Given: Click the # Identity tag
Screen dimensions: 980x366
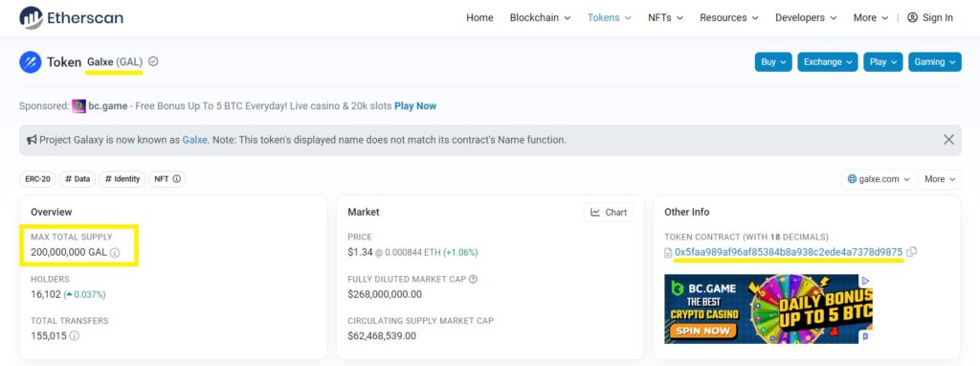Looking at the screenshot, I should [x=122, y=179].
